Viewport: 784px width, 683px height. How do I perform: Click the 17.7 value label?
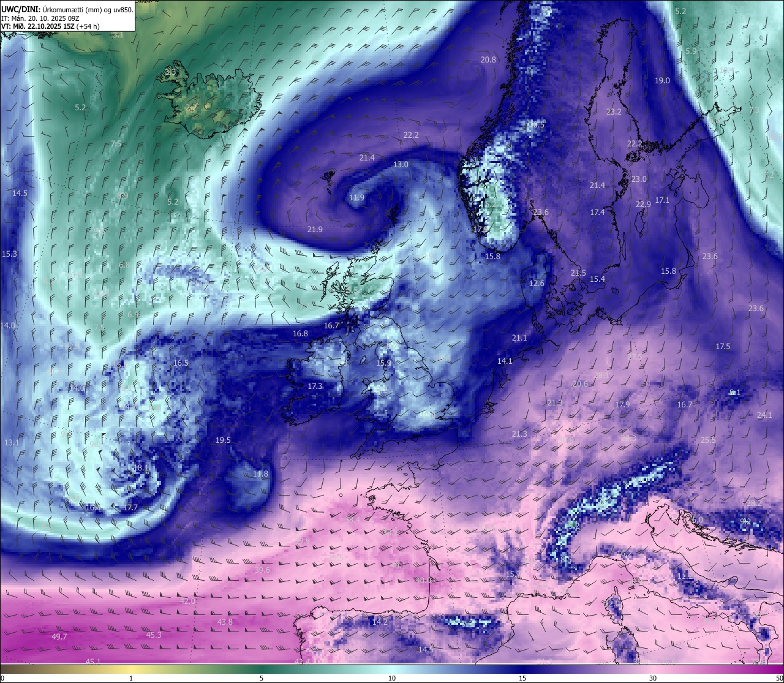[x=130, y=507]
